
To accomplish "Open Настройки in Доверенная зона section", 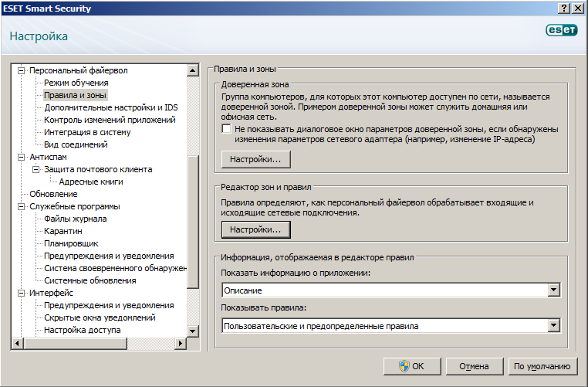I will (255, 159).
